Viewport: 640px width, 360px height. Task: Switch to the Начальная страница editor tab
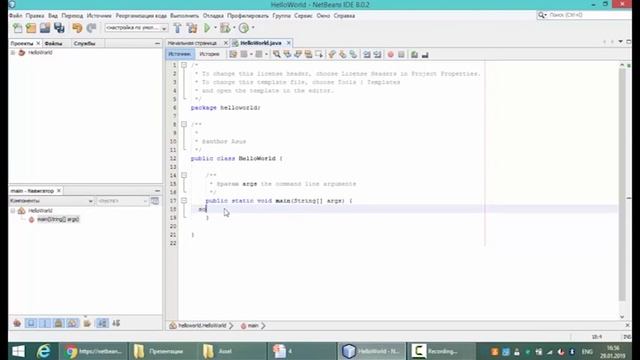click(x=192, y=43)
